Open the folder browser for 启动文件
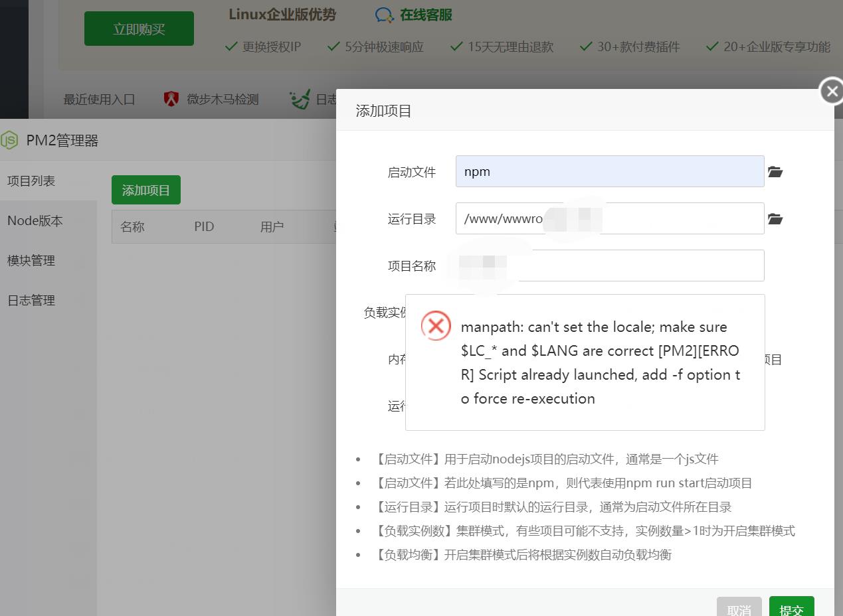Screen dimensions: 843x616 (775, 171)
